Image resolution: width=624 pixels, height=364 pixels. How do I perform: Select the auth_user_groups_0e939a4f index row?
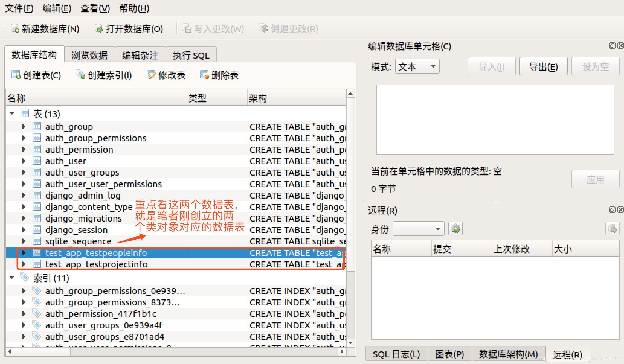[x=176, y=325]
